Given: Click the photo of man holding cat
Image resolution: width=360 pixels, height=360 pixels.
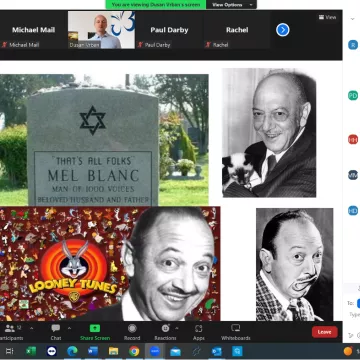Looking at the screenshot, I should click(x=269, y=133).
